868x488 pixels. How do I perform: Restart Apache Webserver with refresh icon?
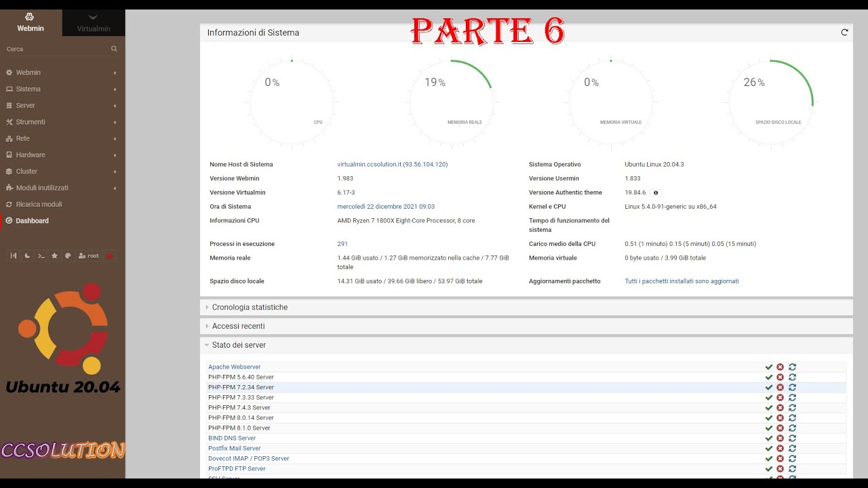[x=792, y=367]
